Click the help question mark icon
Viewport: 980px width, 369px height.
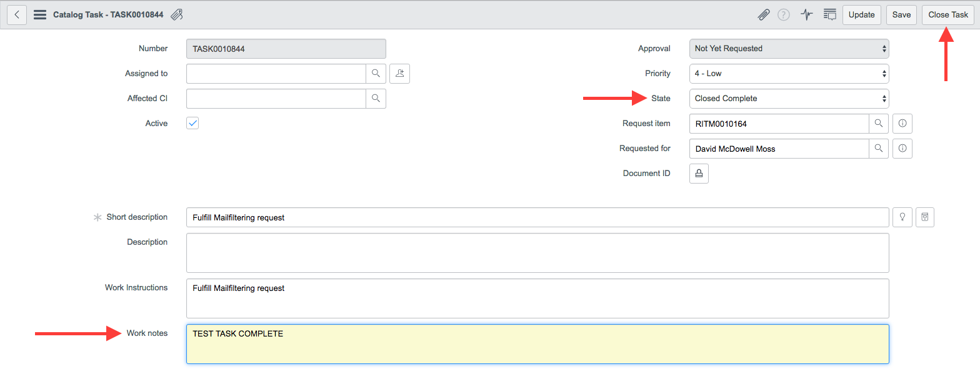[784, 14]
